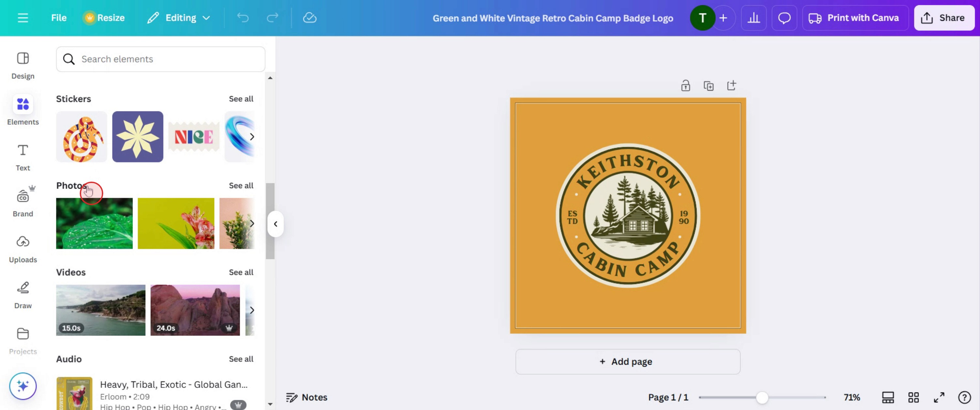Click the zoom slider handle

click(x=762, y=397)
